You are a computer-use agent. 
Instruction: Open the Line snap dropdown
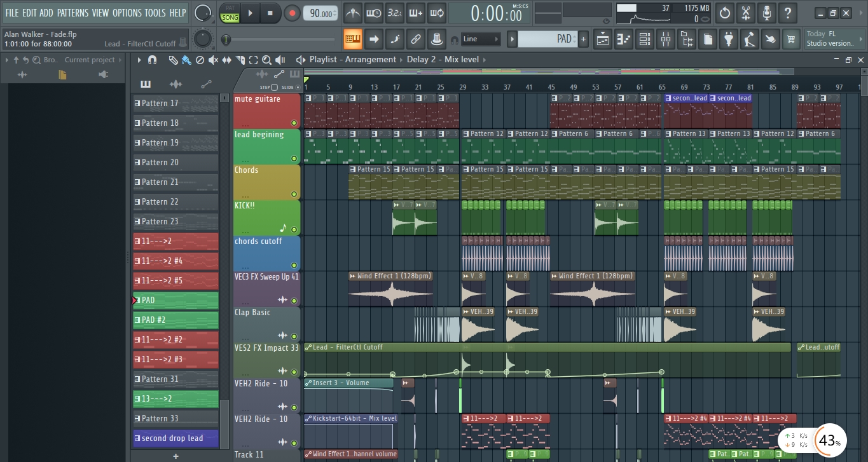[481, 39]
